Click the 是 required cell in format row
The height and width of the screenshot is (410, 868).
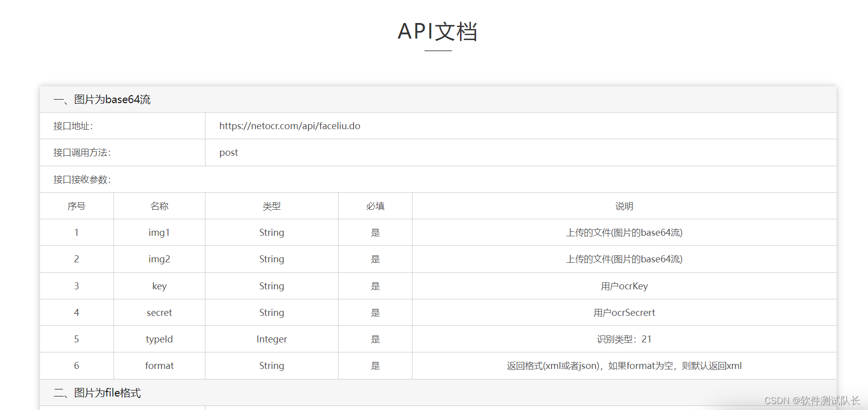coord(375,365)
